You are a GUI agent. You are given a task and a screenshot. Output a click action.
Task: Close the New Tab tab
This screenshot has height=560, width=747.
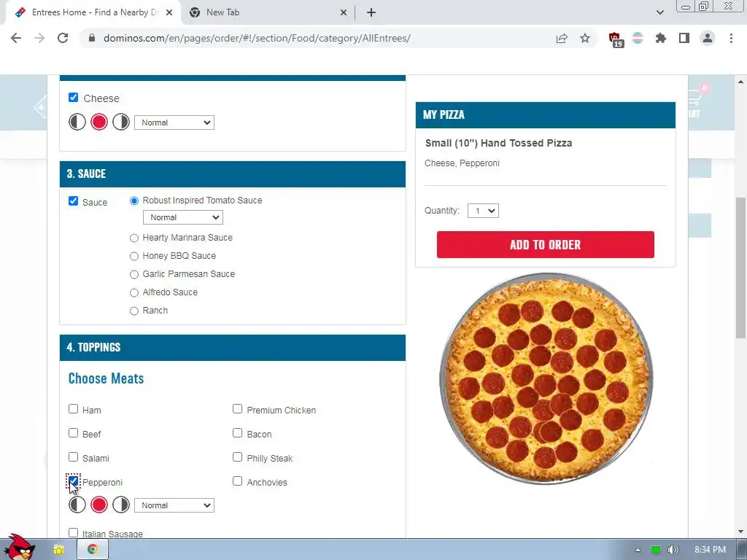[344, 13]
